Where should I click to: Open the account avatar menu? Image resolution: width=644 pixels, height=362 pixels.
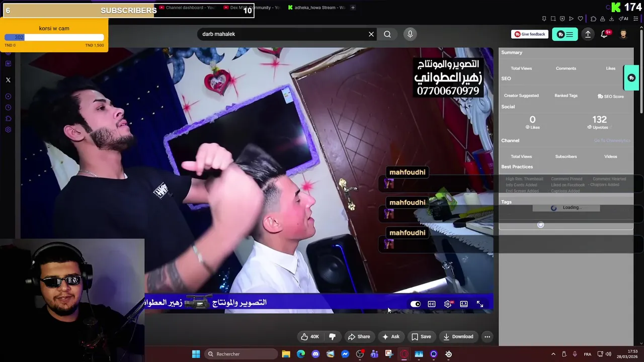pos(623,34)
